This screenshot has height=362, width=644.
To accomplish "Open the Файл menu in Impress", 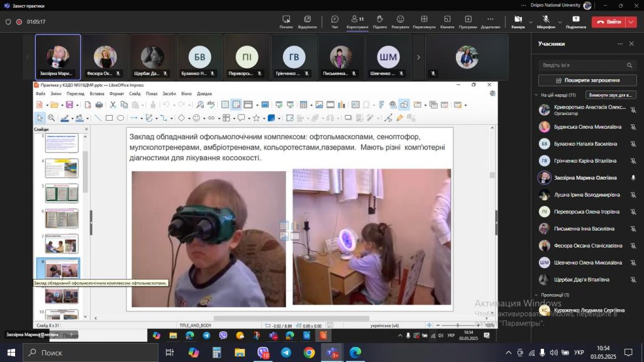I will pos(40,94).
